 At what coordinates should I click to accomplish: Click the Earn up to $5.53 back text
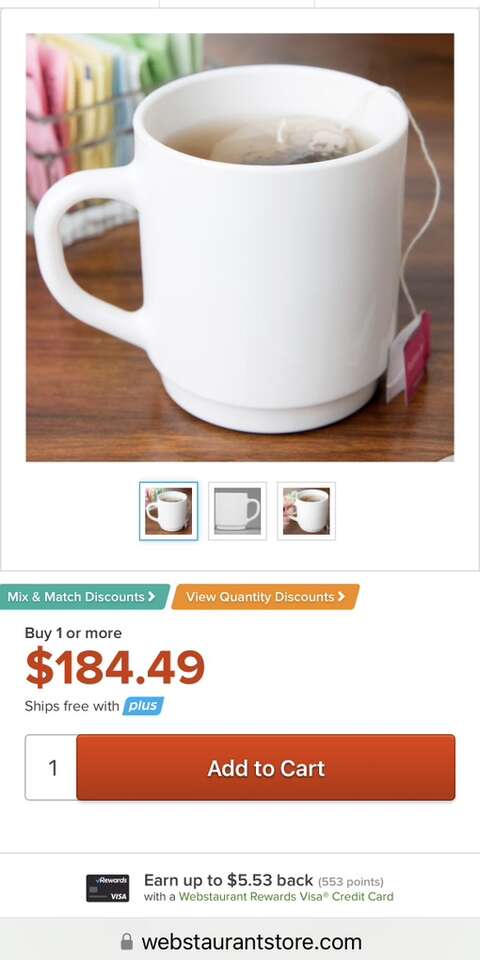click(x=228, y=880)
